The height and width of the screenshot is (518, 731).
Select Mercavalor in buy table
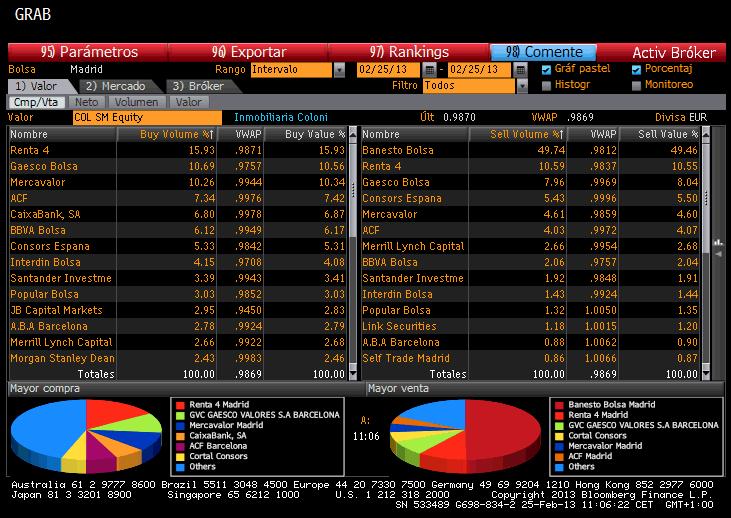click(178, 182)
